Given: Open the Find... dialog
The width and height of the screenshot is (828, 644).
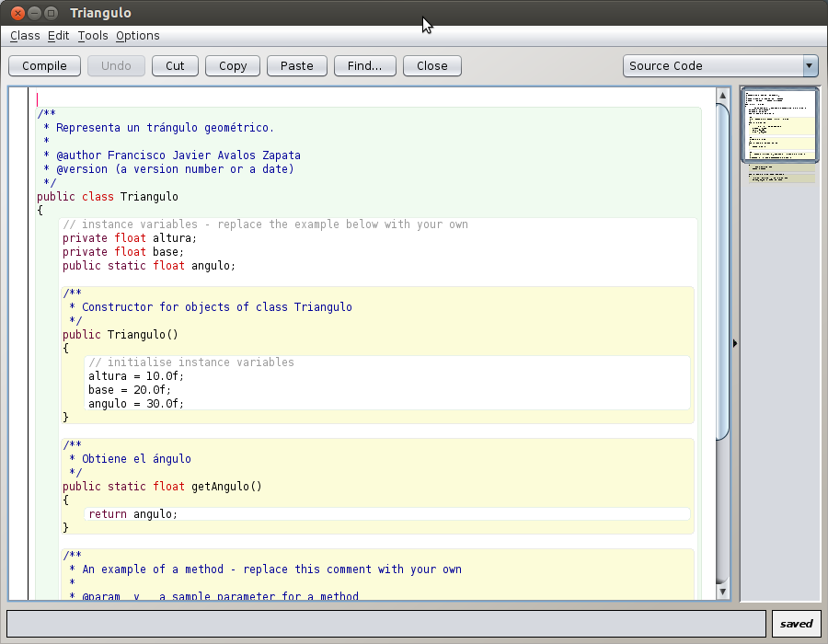Looking at the screenshot, I should pos(365,66).
